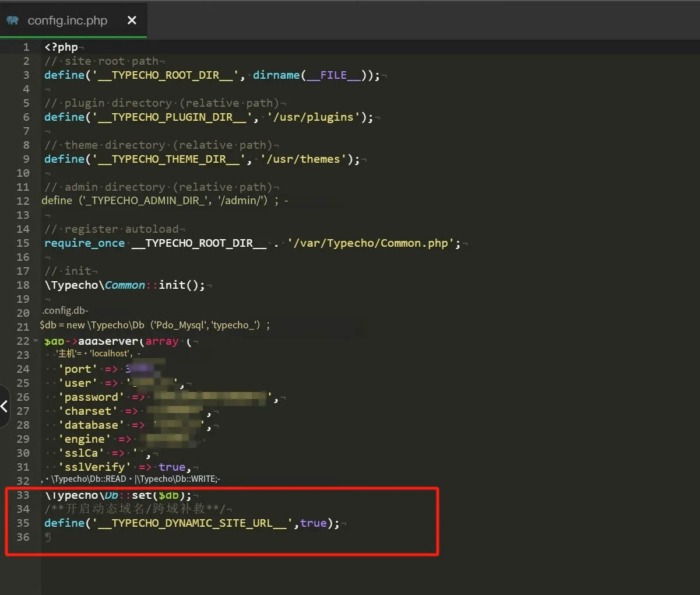
Task: Select the config.inc.php tab
Action: click(x=67, y=20)
